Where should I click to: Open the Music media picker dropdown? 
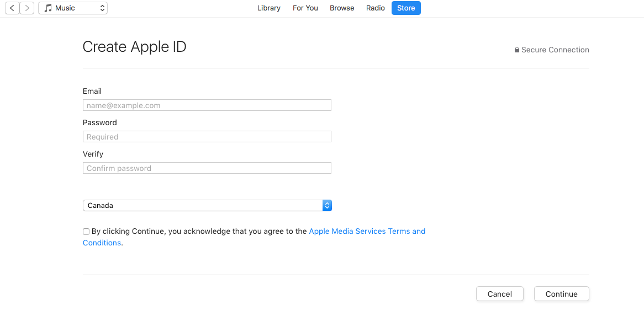[x=73, y=8]
